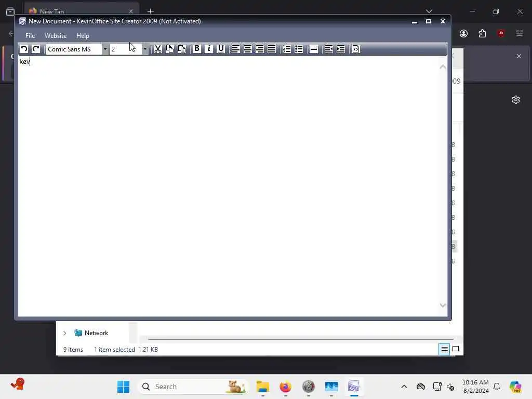The width and height of the screenshot is (532, 399).
Task: Open the Firefox application menu
Action: (520, 33)
